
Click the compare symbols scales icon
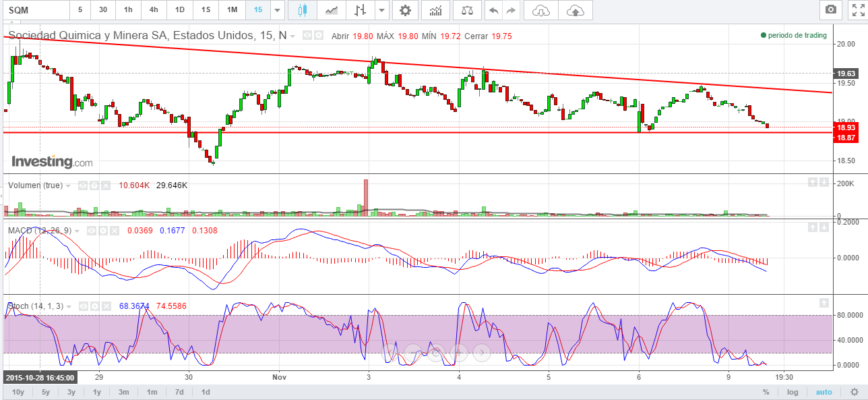[x=467, y=10]
